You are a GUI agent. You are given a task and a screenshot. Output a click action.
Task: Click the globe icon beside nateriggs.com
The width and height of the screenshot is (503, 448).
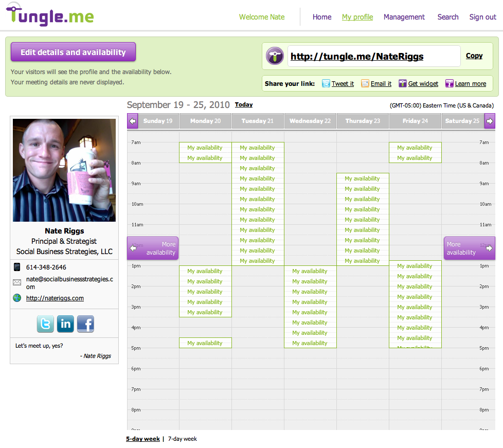pos(17,298)
